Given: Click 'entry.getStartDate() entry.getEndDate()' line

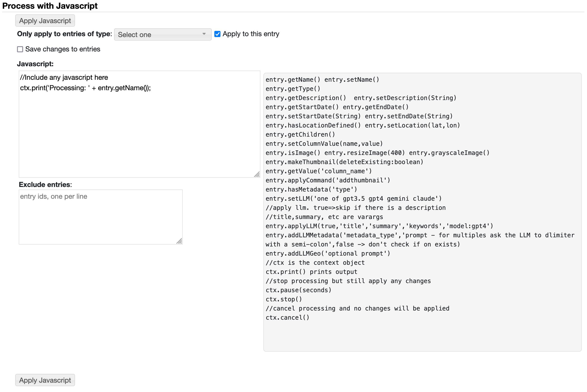Looking at the screenshot, I should tap(337, 107).
